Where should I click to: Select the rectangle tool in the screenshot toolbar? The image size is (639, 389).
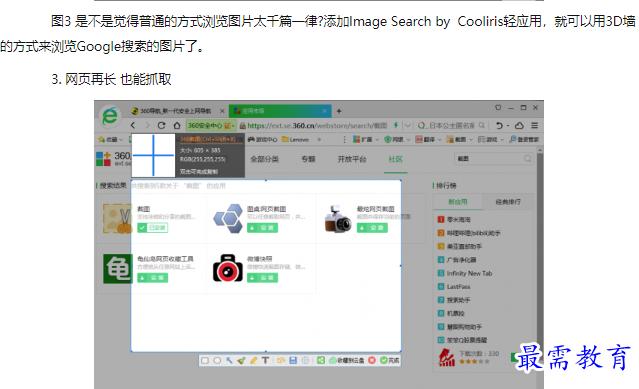tap(205, 360)
